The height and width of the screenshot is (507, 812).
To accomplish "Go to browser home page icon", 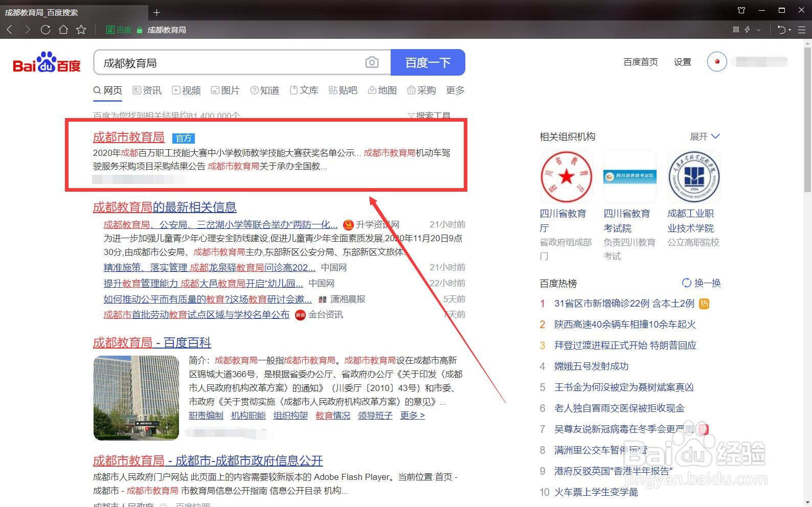I will tap(63, 30).
